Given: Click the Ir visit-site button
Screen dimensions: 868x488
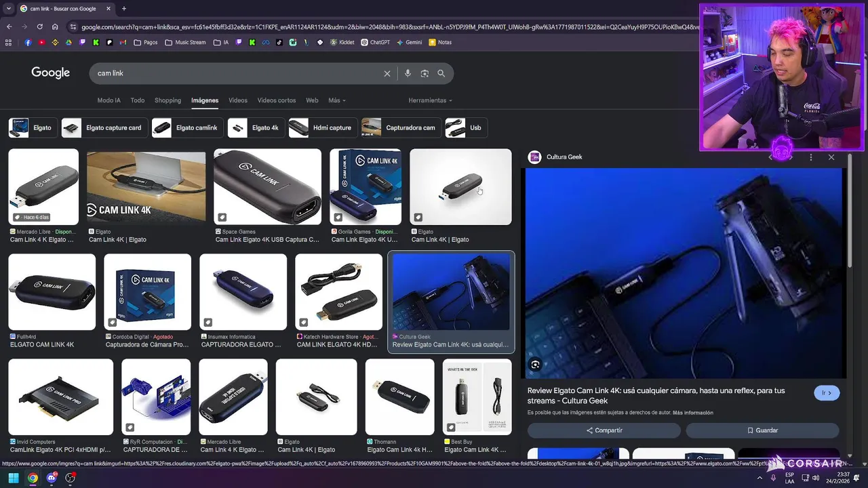Looking at the screenshot, I should [x=827, y=393].
